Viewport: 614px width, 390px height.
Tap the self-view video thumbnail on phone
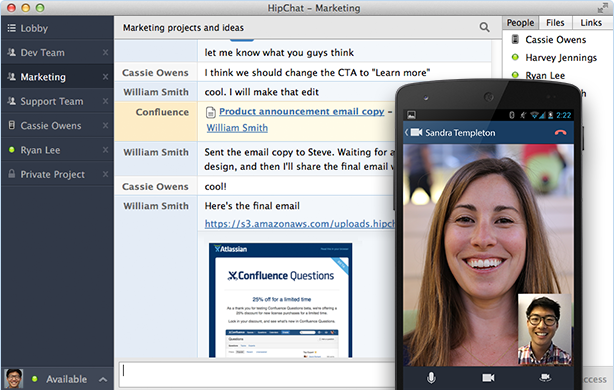click(545, 330)
